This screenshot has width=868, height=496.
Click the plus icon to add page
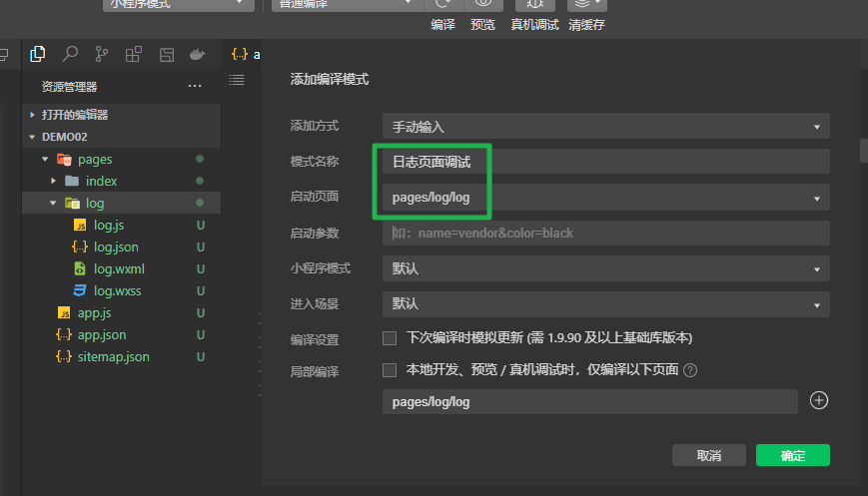click(819, 400)
